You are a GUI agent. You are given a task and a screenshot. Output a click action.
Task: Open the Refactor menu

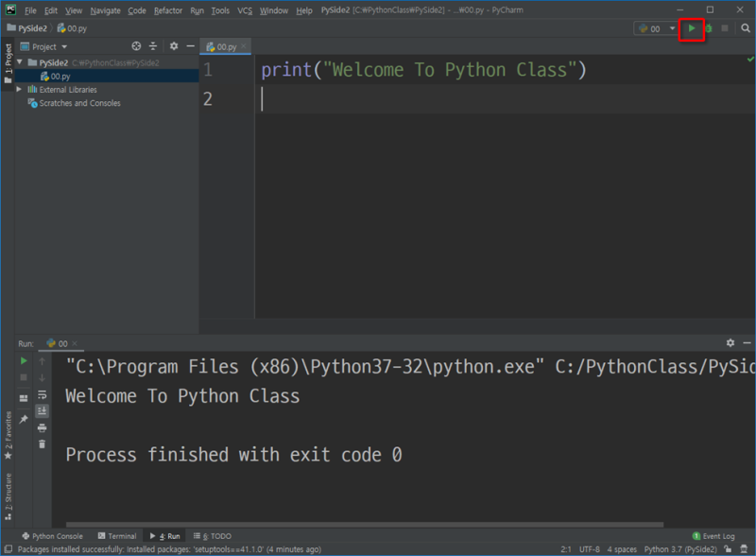(168, 10)
